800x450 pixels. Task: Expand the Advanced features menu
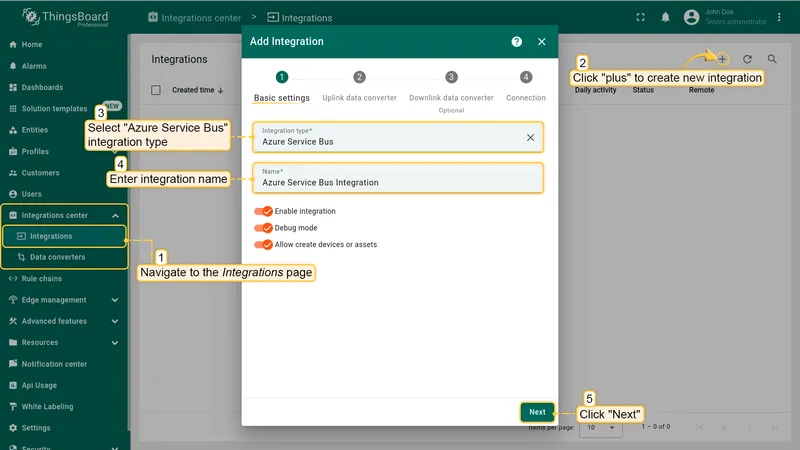tap(115, 321)
